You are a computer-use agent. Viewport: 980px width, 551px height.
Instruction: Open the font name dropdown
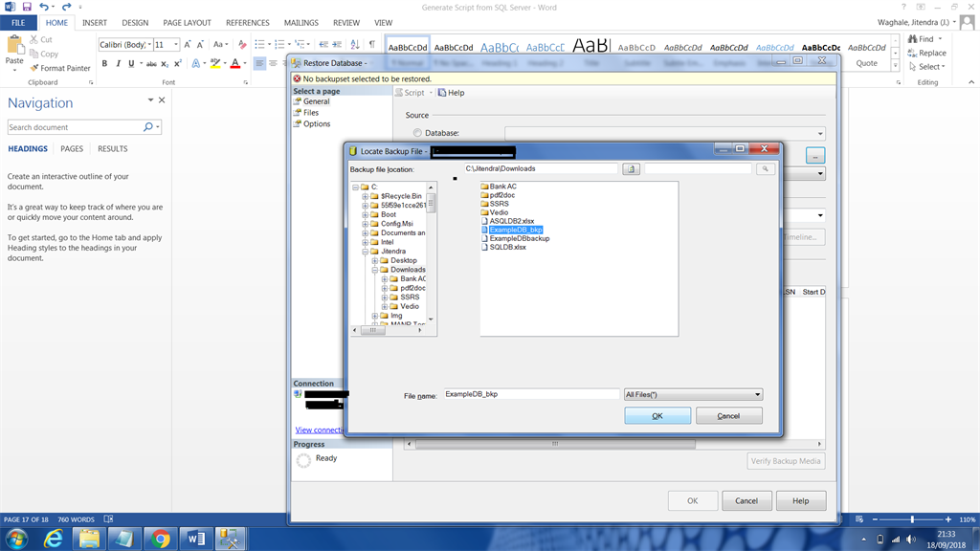(x=150, y=44)
